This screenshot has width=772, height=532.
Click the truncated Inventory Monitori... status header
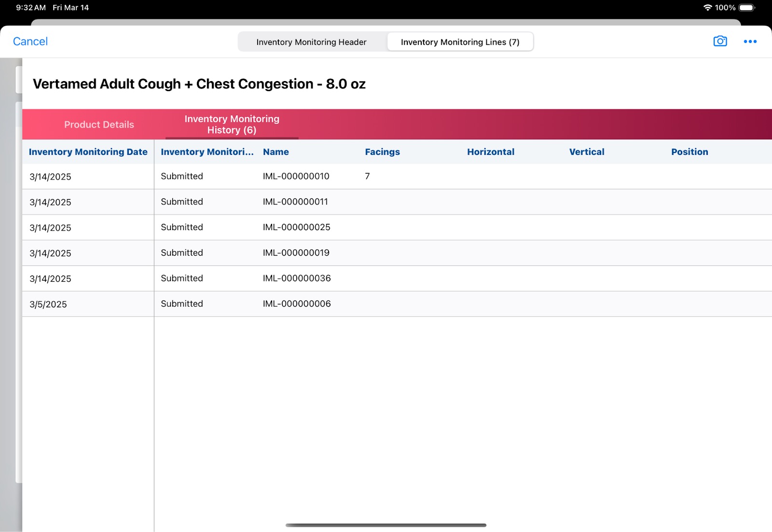tap(207, 152)
